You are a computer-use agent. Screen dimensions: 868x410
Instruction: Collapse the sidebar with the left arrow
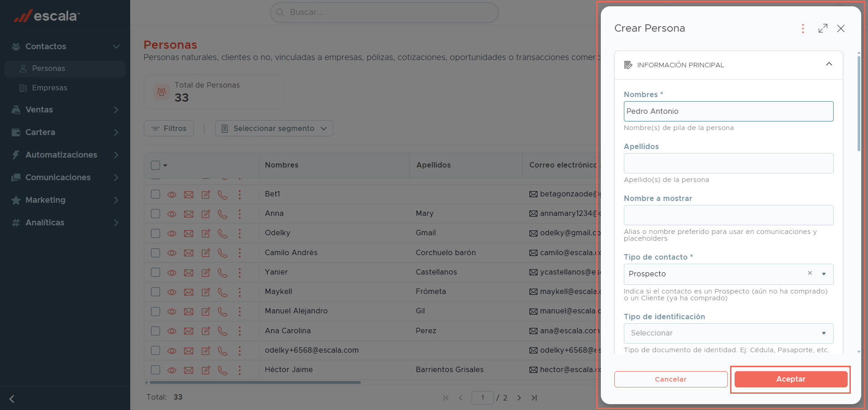pyautogui.click(x=12, y=399)
